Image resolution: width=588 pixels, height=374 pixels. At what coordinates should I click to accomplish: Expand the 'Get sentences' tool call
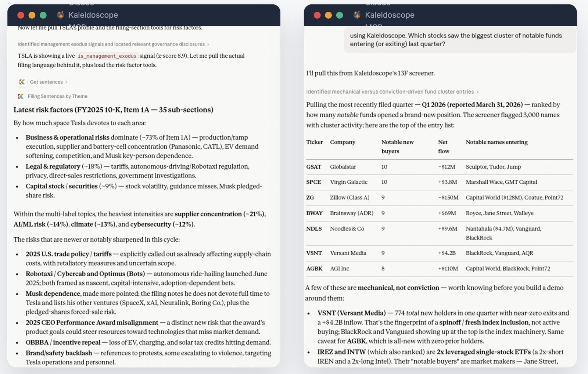point(49,82)
